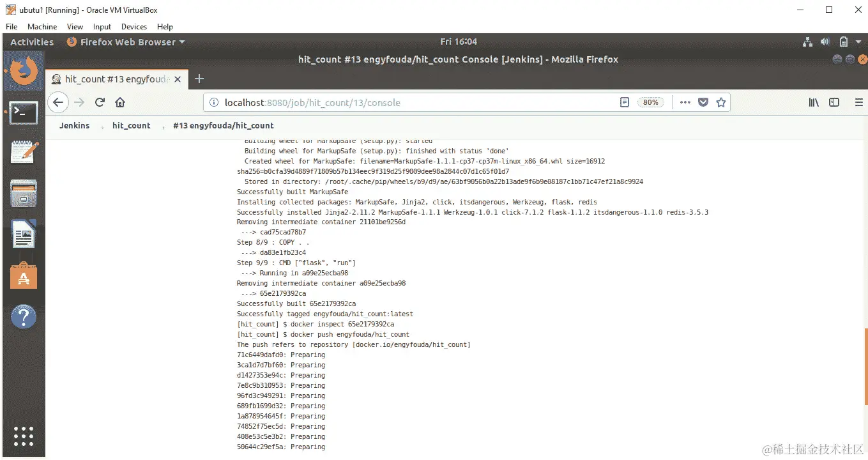Image resolution: width=868 pixels, height=460 pixels.
Task: Open battery indicator in top bar
Action: pyautogui.click(x=843, y=42)
